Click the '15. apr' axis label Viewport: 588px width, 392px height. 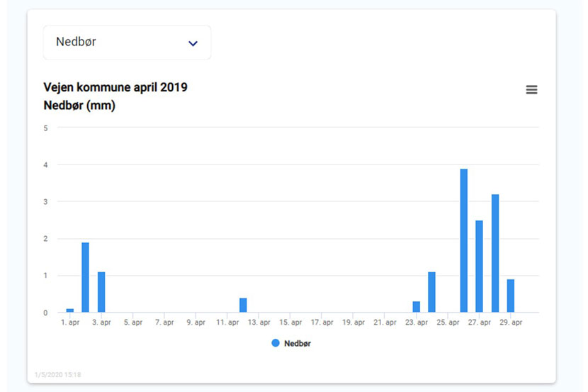(x=290, y=323)
